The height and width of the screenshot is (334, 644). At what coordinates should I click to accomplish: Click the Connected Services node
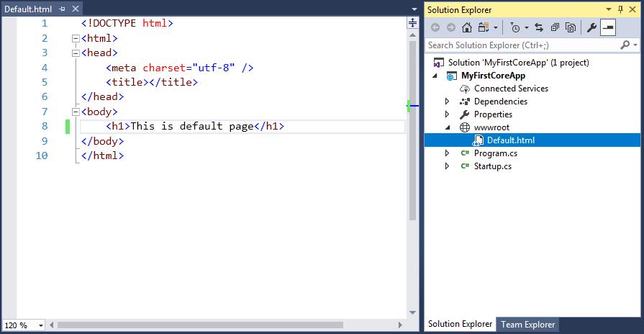pos(511,89)
